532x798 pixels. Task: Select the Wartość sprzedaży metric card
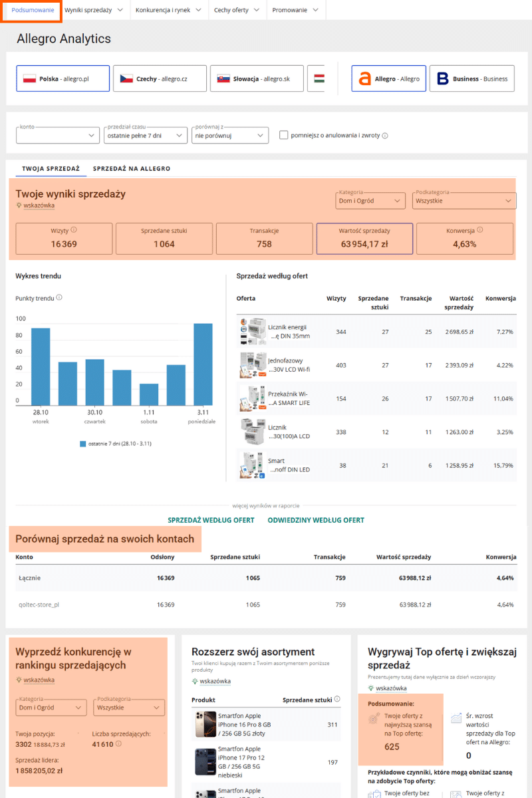click(x=364, y=239)
